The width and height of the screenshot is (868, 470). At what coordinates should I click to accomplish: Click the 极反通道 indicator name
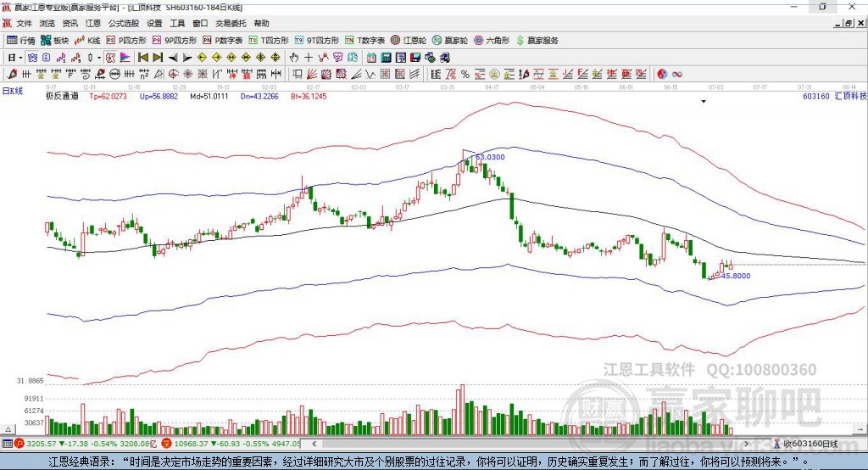click(x=62, y=96)
